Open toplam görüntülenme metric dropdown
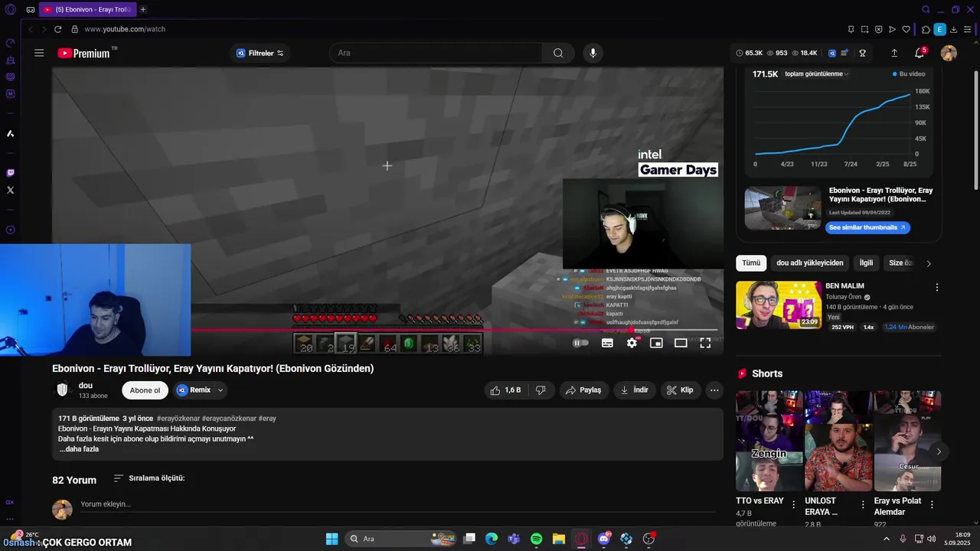The image size is (980, 551). coord(817,74)
